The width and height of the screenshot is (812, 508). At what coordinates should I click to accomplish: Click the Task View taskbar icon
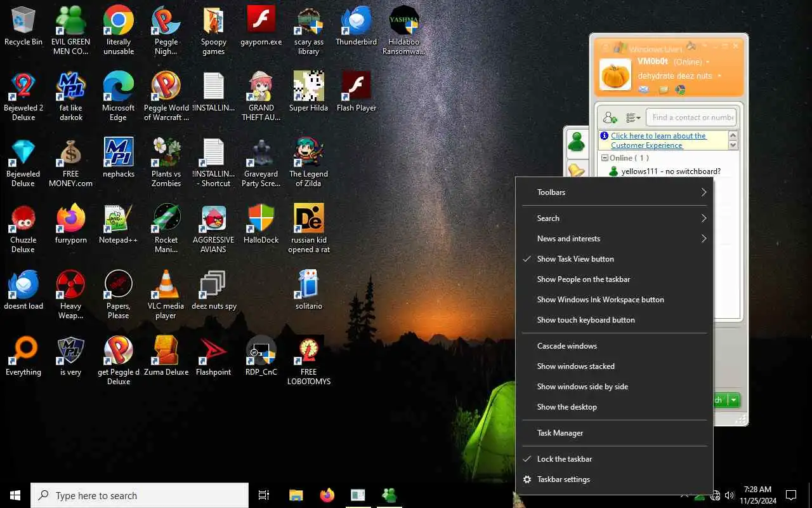(x=264, y=495)
